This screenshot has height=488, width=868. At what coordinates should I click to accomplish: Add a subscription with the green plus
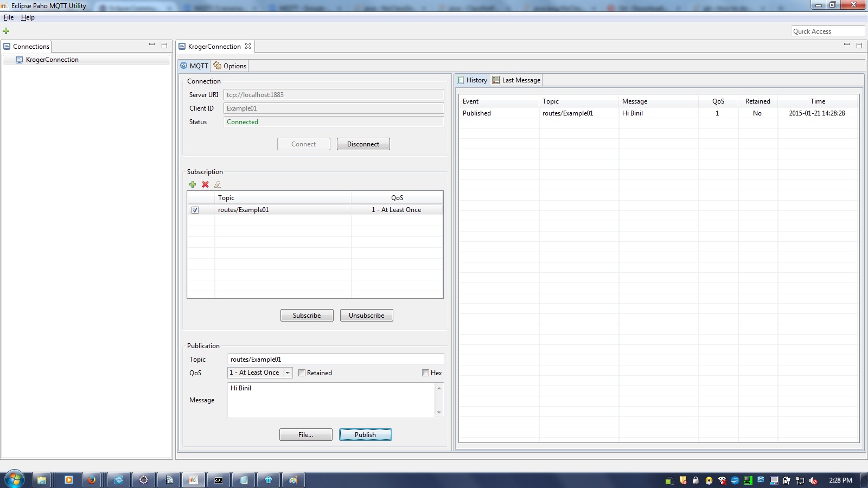[193, 184]
